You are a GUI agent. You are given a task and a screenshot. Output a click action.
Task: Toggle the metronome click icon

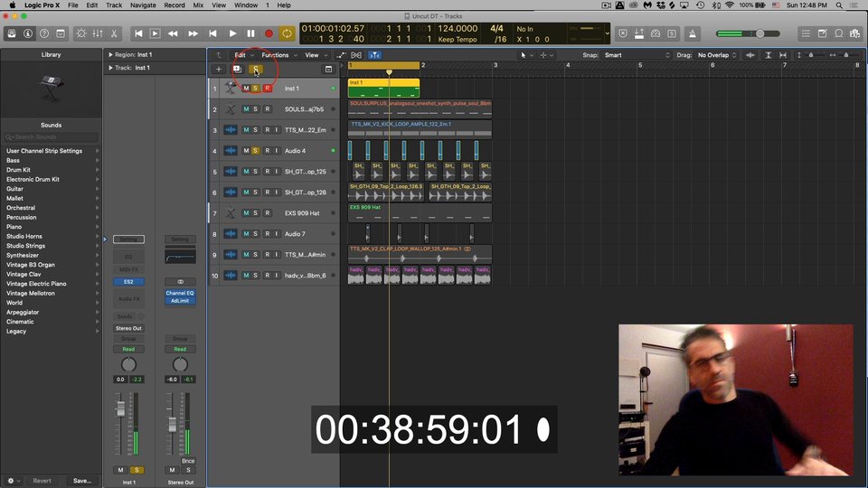tap(692, 33)
